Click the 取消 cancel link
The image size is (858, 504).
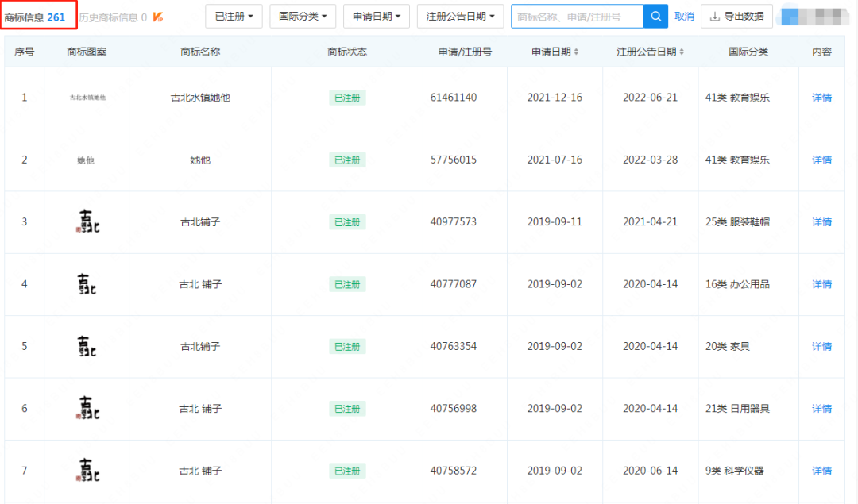pyautogui.click(x=684, y=17)
